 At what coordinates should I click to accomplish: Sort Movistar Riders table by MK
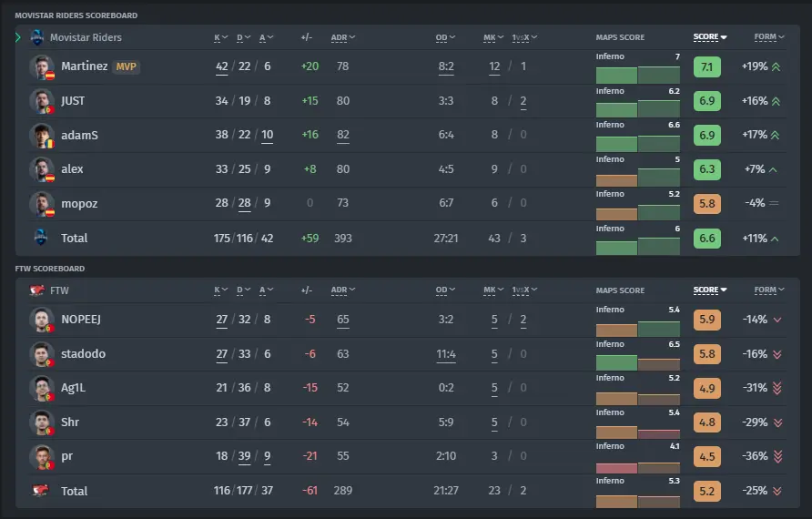pos(493,37)
